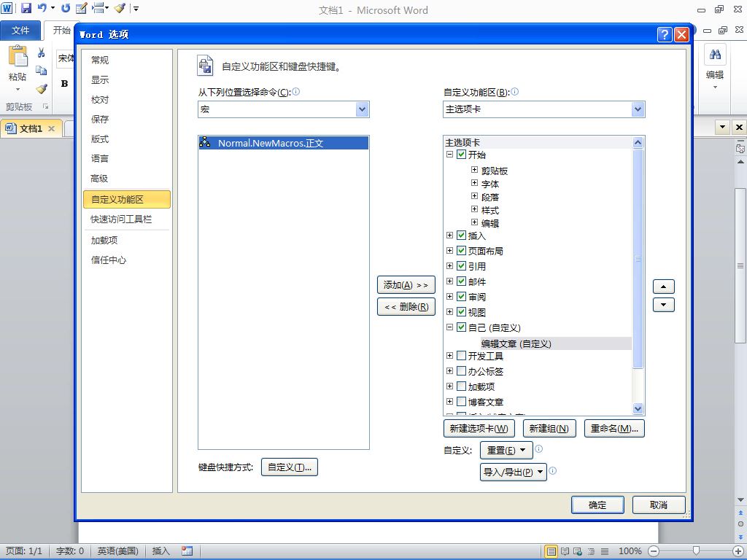This screenshot has height=560, width=747.
Task: Click the Cut scissors icon in ribbon
Action: (x=42, y=52)
